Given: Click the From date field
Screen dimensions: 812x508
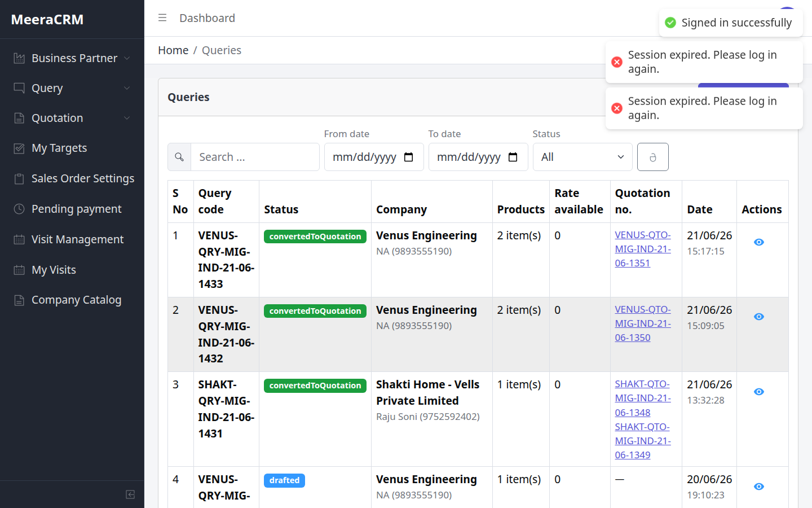Looking at the screenshot, I should (x=374, y=157).
